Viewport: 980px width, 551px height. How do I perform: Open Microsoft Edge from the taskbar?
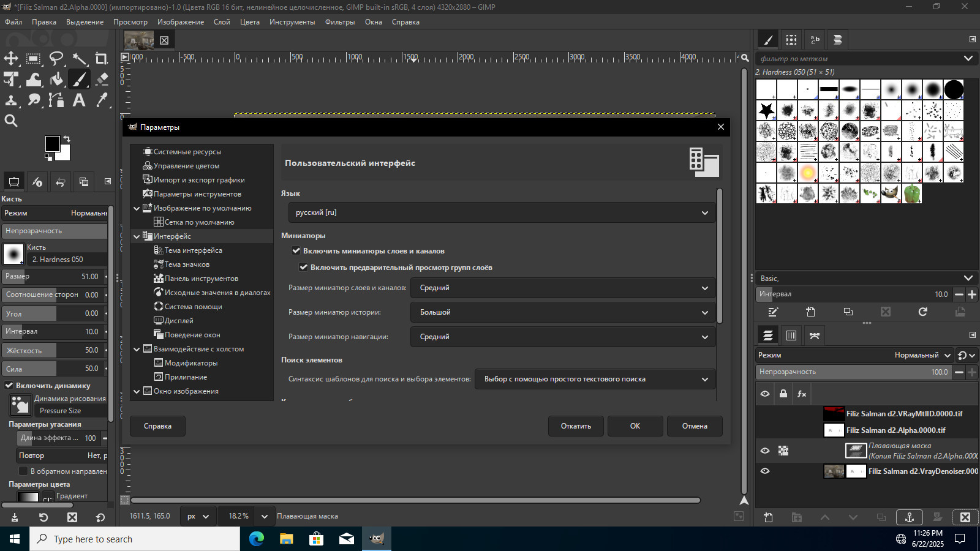tap(257, 539)
